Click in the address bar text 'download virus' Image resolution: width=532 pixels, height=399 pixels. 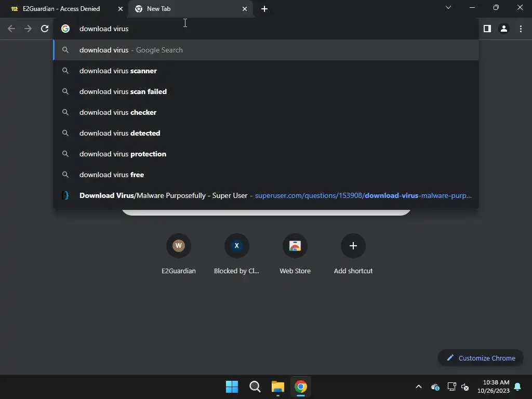(104, 29)
